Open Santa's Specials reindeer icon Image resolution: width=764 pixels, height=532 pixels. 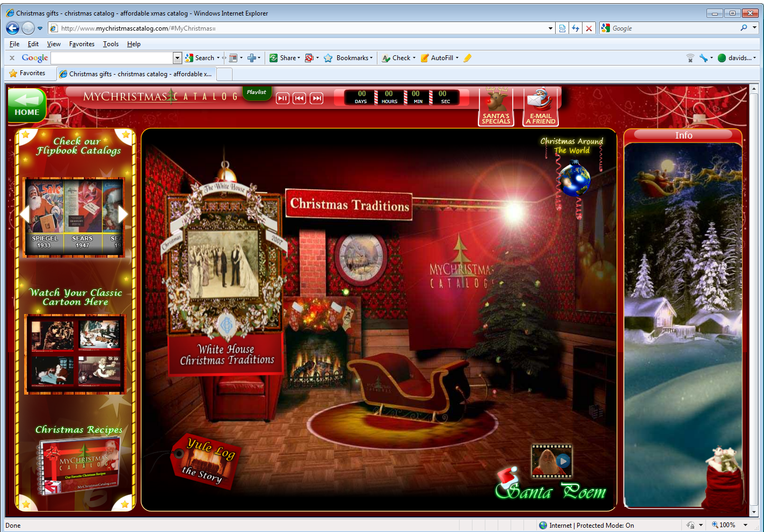[496, 106]
